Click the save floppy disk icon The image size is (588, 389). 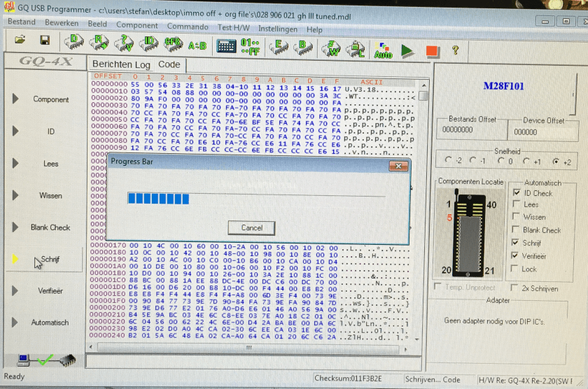(44, 41)
